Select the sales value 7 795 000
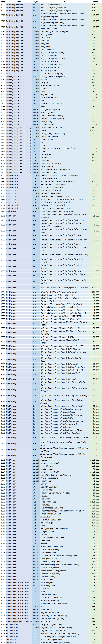Screen dimensions: 102x644 click(x=95, y=155)
